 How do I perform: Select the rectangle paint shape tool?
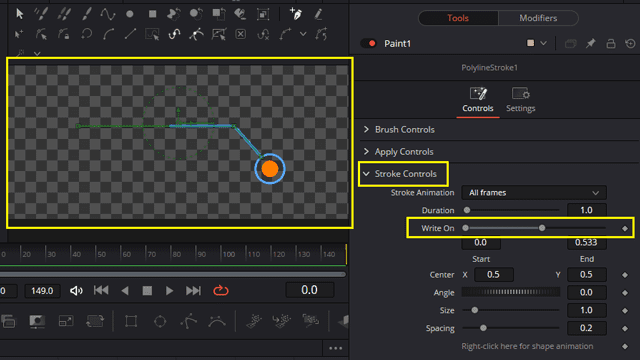click(x=152, y=14)
